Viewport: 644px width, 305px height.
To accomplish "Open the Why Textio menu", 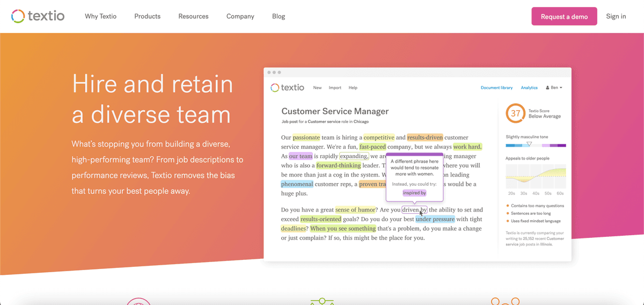I will (100, 16).
